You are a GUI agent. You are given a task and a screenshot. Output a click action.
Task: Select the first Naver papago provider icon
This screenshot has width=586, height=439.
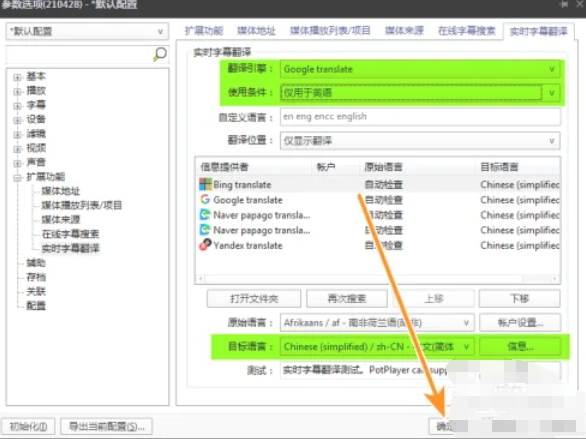point(205,215)
